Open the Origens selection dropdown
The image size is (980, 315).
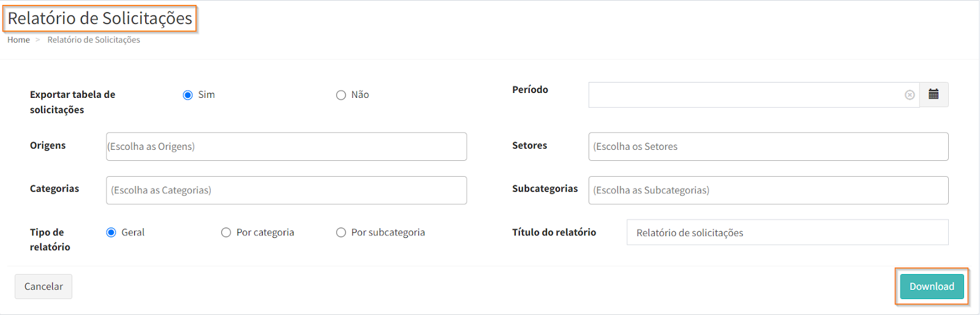tap(286, 147)
